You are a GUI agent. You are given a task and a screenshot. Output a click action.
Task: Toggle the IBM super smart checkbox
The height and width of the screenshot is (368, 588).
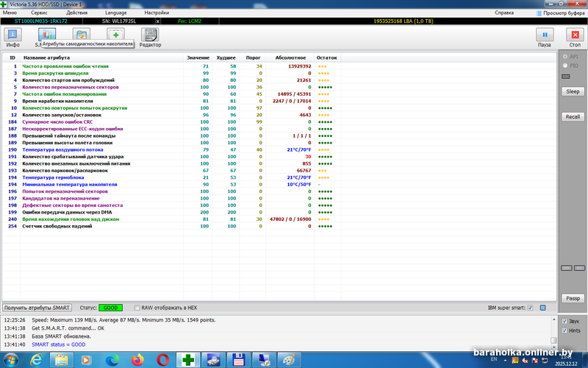point(542,307)
